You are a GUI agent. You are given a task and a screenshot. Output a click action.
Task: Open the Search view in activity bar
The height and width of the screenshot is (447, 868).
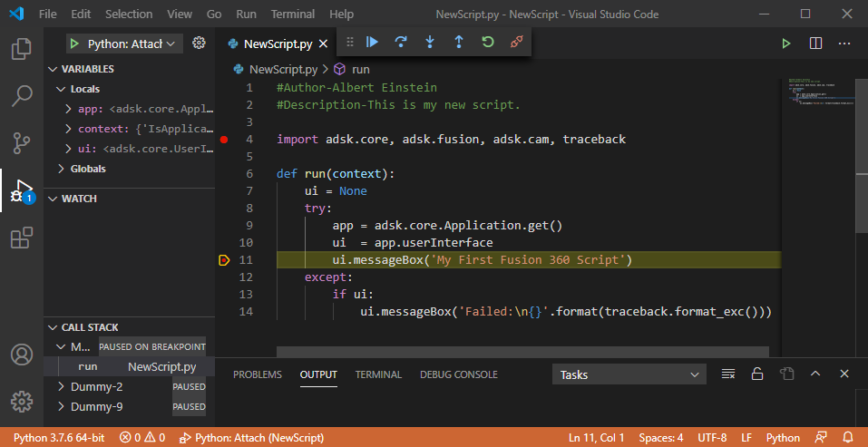click(22, 96)
